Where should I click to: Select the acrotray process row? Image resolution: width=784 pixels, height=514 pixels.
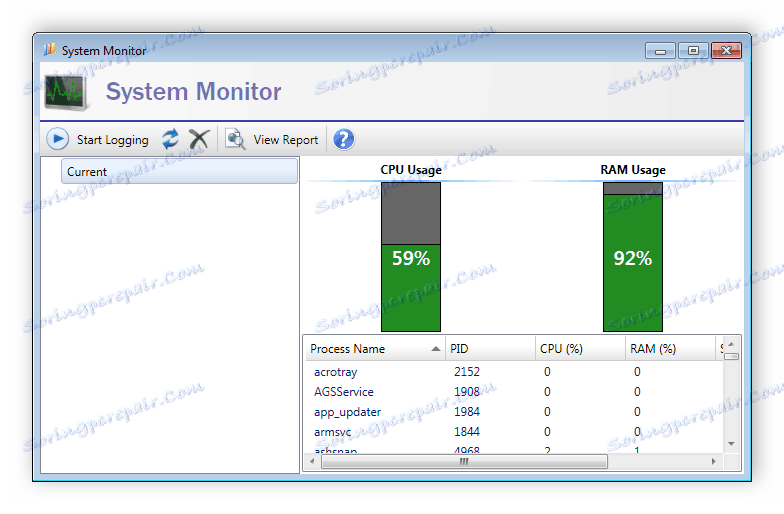click(x=514, y=372)
